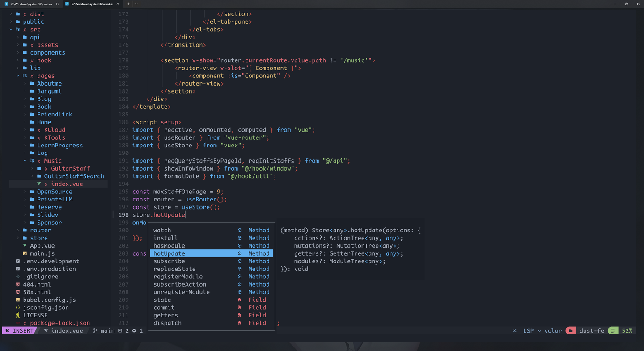The height and width of the screenshot is (351, 644).
Task: Click the 52% battery indicator icon
Action: 613,330
